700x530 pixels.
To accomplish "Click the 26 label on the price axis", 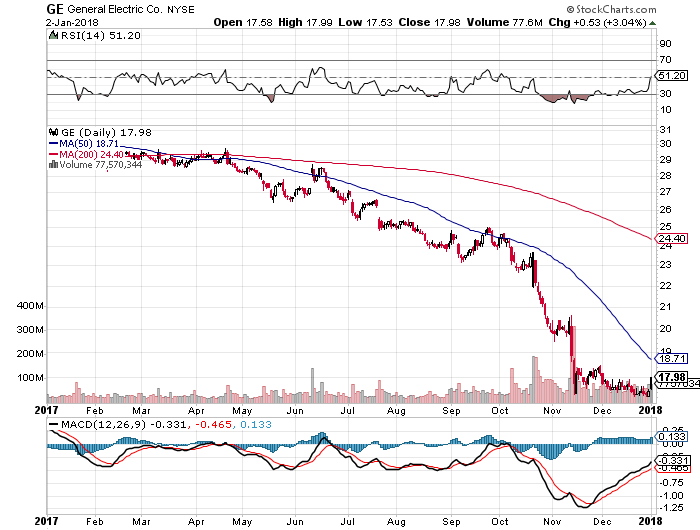I will (x=666, y=209).
